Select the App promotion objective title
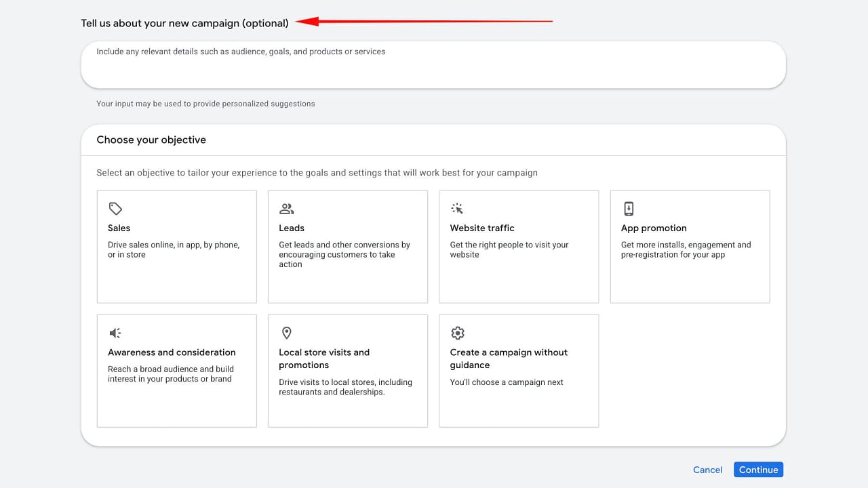 tap(654, 228)
